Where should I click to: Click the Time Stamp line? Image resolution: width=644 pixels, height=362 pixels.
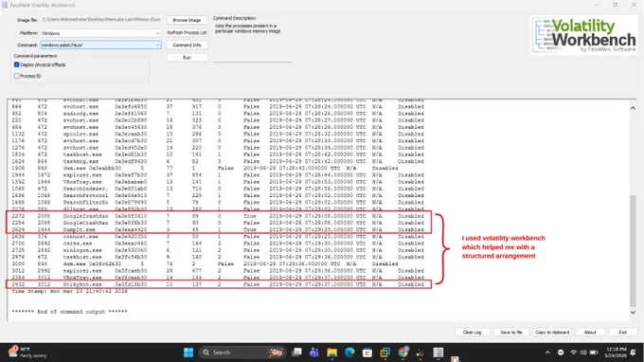(69, 291)
